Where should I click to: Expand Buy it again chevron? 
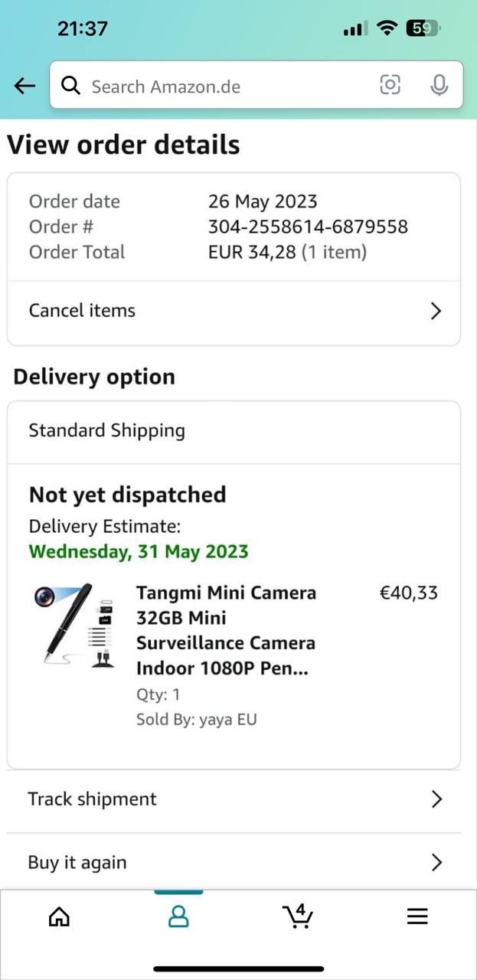[436, 863]
